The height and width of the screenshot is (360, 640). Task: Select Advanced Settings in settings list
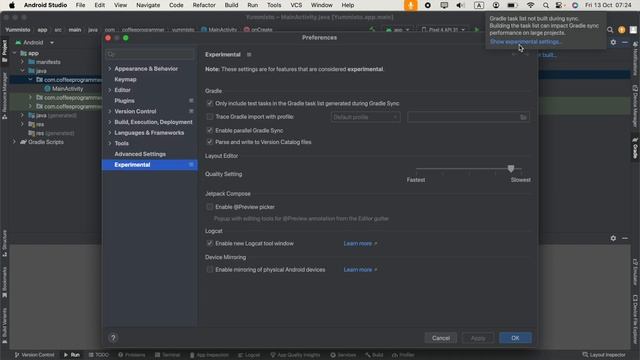coord(140,154)
